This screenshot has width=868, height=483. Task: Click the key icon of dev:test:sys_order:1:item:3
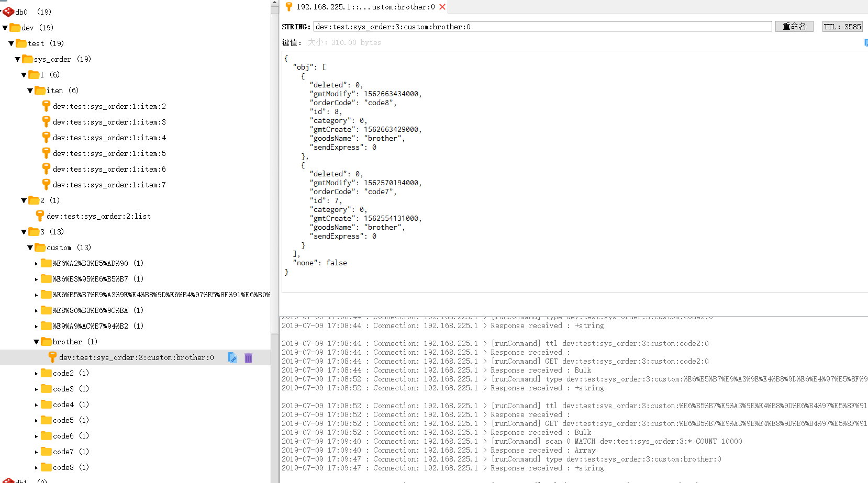[46, 121]
